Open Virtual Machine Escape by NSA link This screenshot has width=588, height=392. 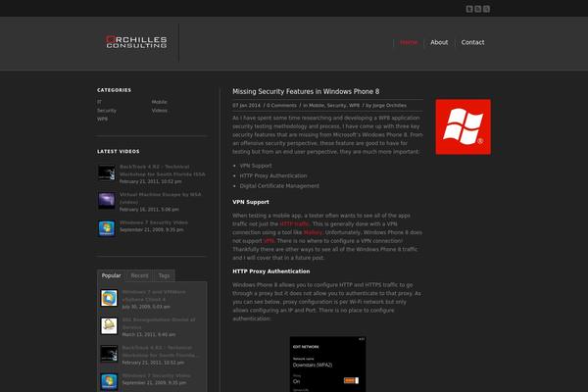pos(160,198)
